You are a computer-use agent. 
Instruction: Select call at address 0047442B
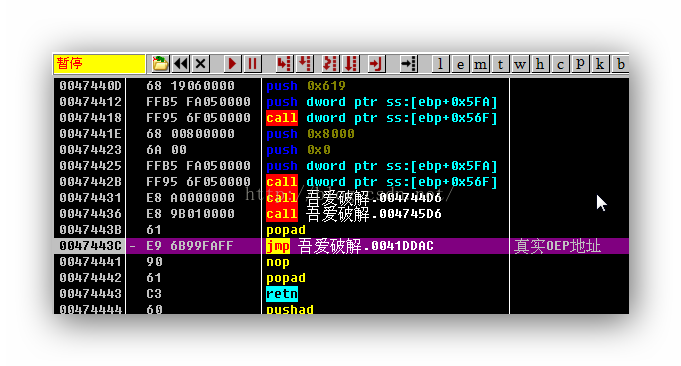[381, 182]
